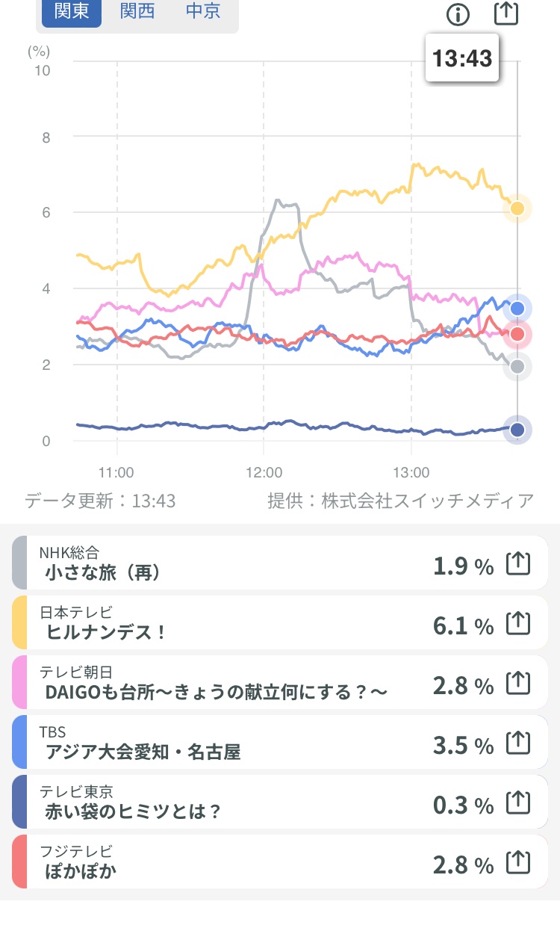
Task: Share the 日本テレビ ヒルナンデス rating
Action: 518,624
